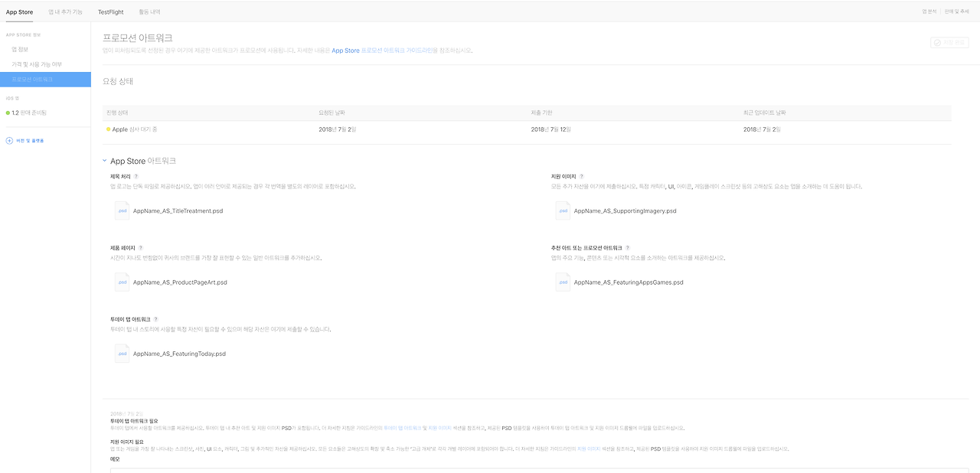This screenshot has width=980, height=473.
Task: Click the FeaturingToday.psd file icon
Action: pyautogui.click(x=122, y=354)
